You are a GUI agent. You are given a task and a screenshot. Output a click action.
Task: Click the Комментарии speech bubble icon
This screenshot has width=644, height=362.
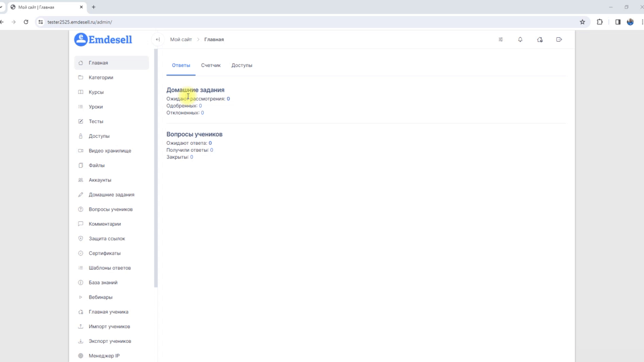pos(80,224)
